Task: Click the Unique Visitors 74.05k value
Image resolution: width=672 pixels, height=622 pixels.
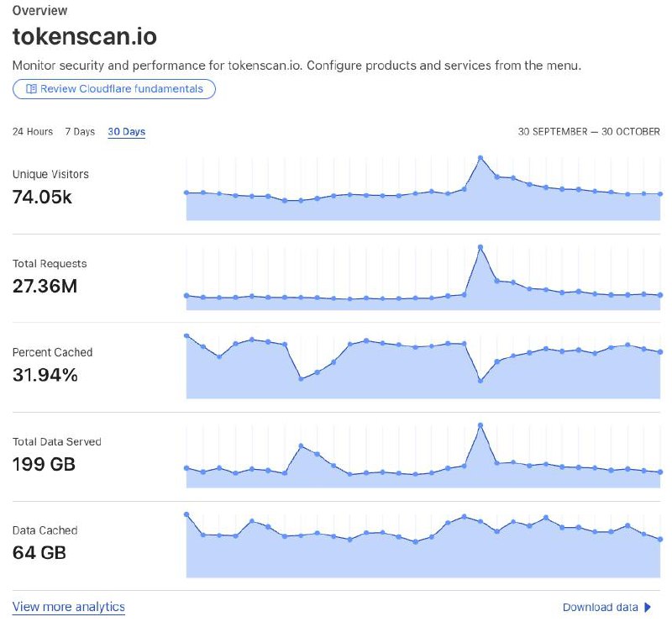Action: tap(42, 197)
